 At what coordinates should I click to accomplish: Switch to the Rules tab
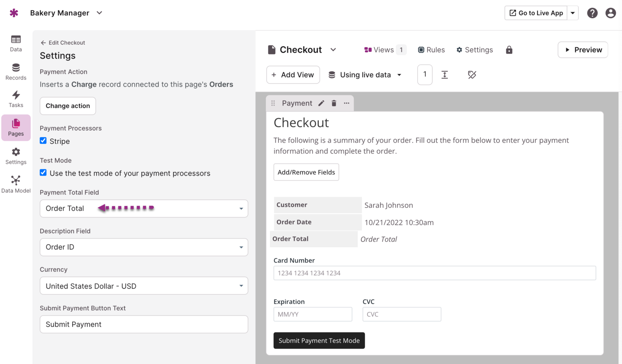(x=431, y=50)
